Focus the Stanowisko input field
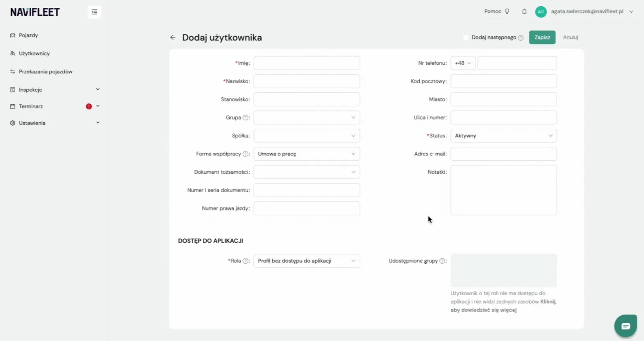This screenshot has width=644, height=341. pyautogui.click(x=307, y=99)
